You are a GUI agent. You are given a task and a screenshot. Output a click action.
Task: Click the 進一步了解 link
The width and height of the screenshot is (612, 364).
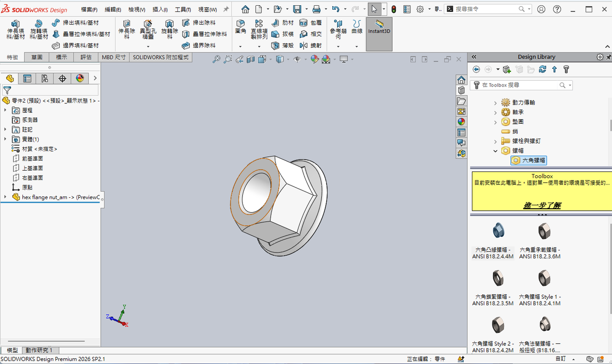pyautogui.click(x=542, y=205)
